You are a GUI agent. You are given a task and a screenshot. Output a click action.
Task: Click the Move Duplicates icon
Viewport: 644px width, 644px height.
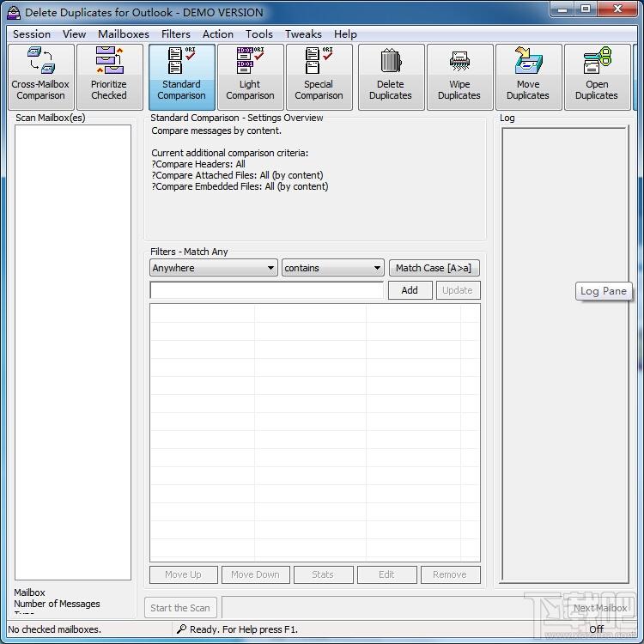tap(528, 77)
